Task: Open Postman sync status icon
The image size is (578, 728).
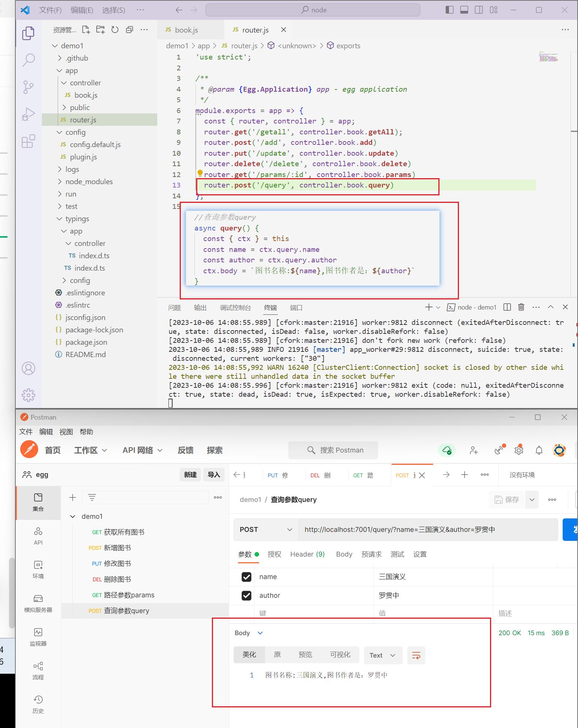Action: click(x=447, y=450)
